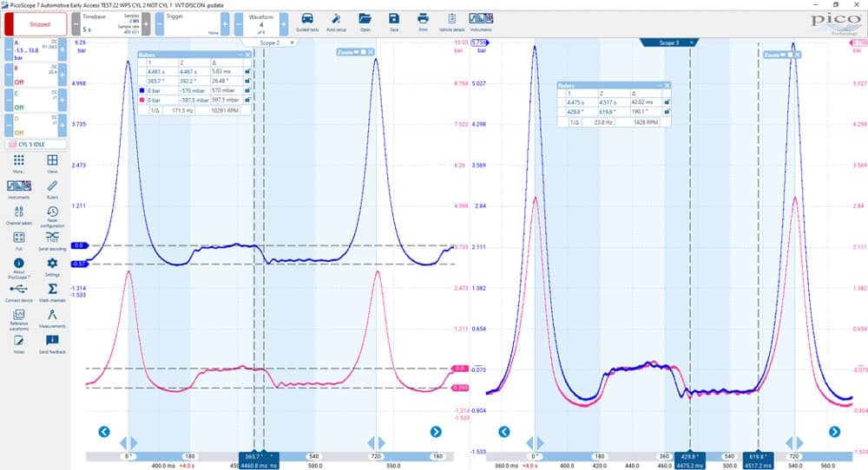868x470 pixels.
Task: Open Channel A settings dropdown
Action: point(36,49)
